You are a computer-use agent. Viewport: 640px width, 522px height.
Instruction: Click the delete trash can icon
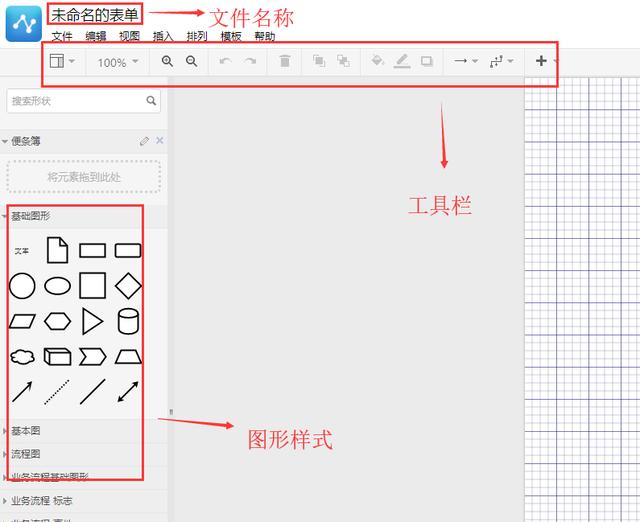[x=284, y=61]
